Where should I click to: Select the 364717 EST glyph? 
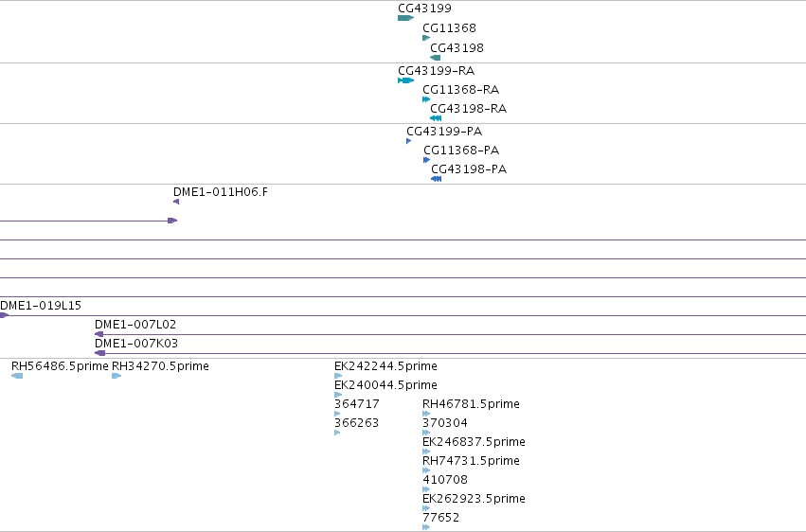[x=337, y=414]
